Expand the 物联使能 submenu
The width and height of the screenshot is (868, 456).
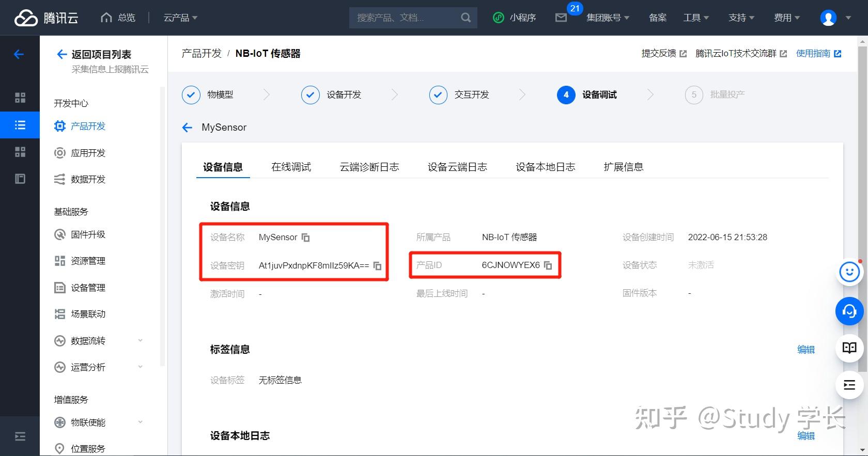pos(99,422)
